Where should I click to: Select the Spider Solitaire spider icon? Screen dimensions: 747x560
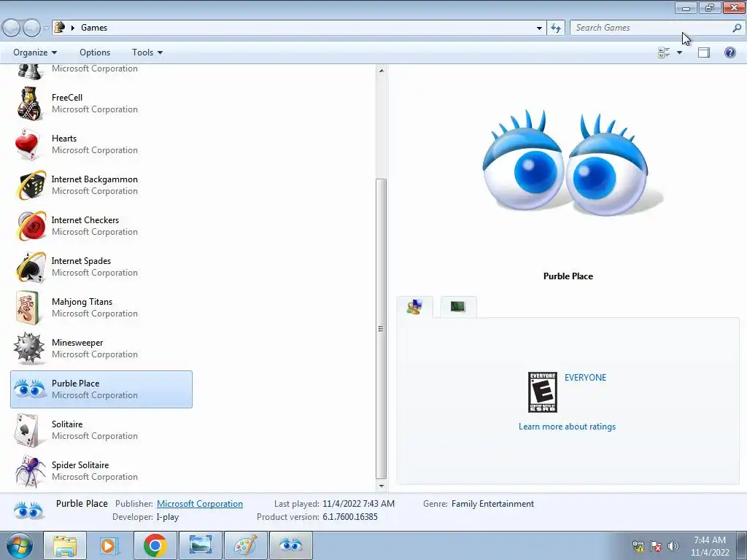coord(30,471)
